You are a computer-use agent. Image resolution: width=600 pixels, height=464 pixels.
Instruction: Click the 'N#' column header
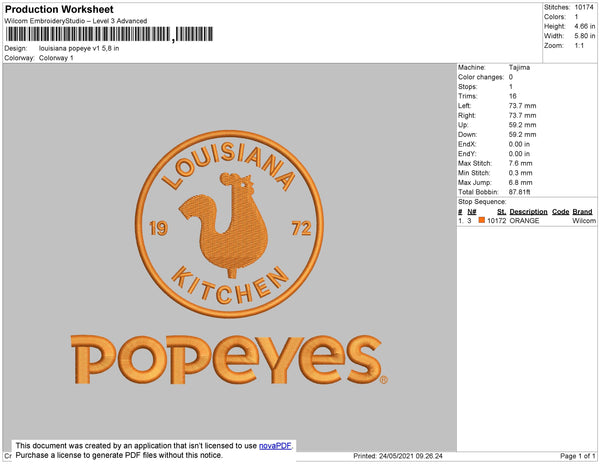click(x=472, y=212)
